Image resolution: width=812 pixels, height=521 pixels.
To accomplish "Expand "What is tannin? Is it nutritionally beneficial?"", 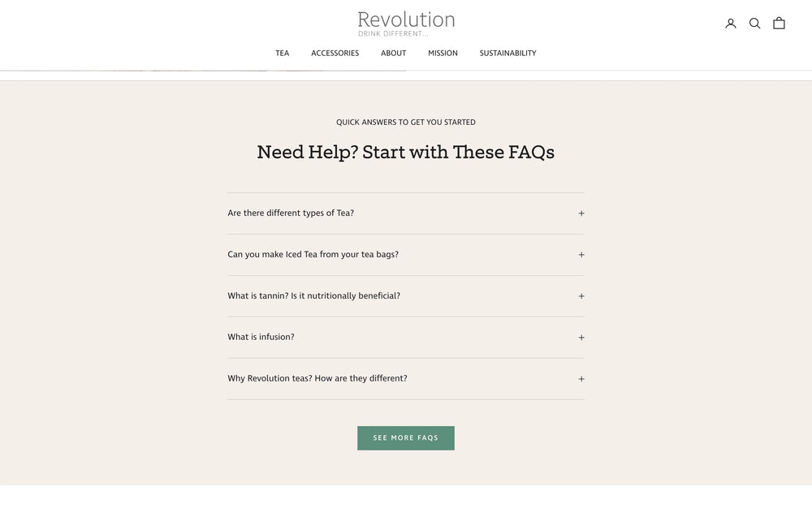I will pyautogui.click(x=581, y=295).
